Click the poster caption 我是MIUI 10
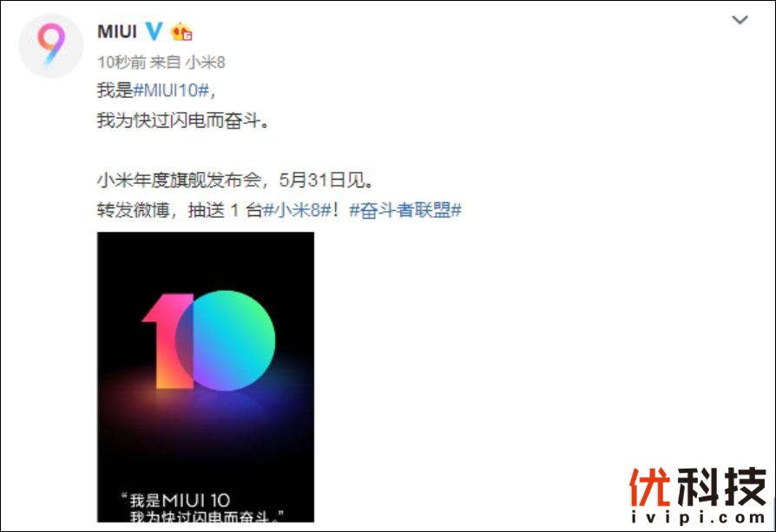Screen dimensions: 776x532 click(x=175, y=501)
